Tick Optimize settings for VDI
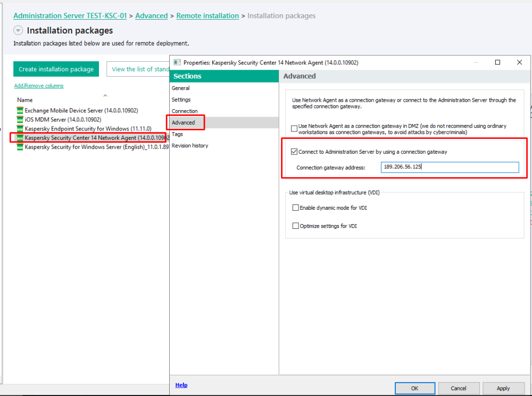Image resolution: width=532 pixels, height=396 pixels. pyautogui.click(x=295, y=226)
